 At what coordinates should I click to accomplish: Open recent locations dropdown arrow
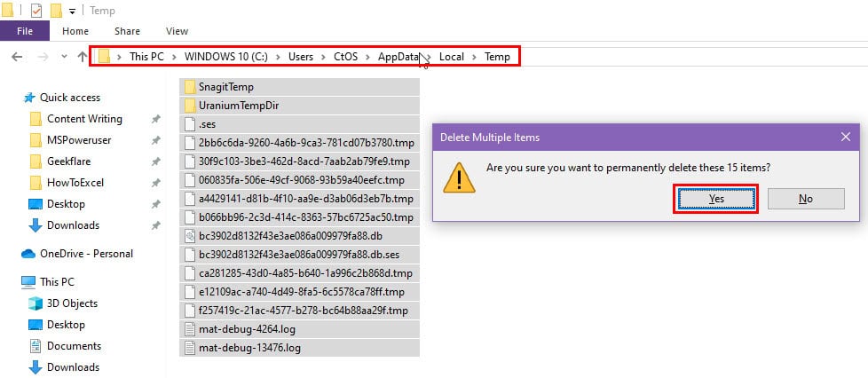coord(64,57)
